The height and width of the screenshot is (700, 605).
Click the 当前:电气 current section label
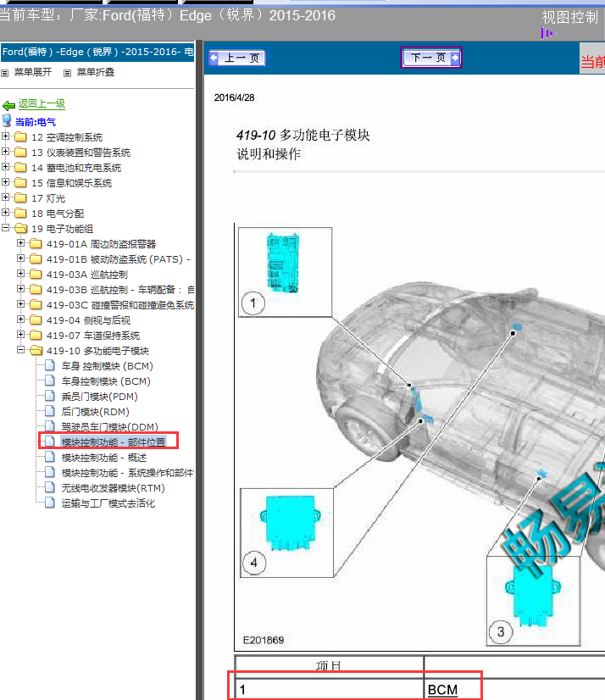coord(36,122)
